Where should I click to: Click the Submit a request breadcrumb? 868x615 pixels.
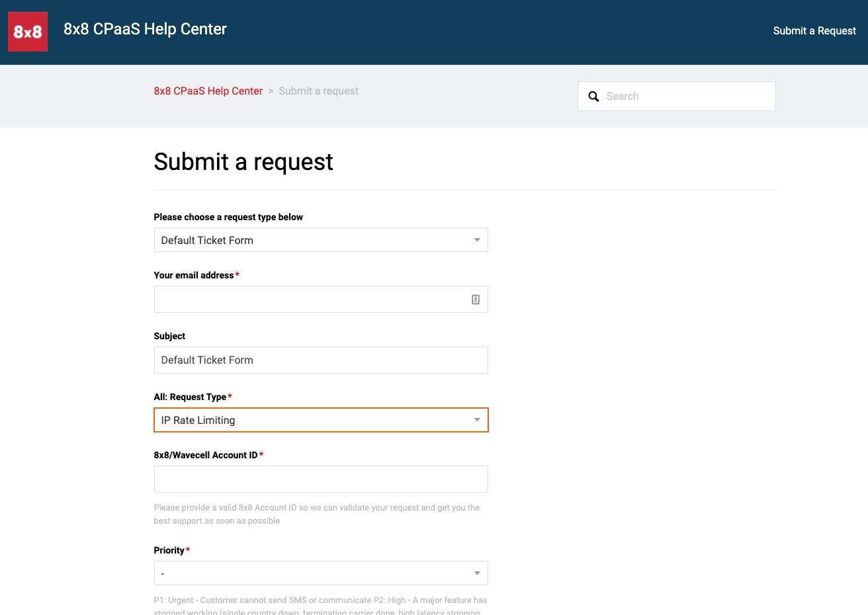click(x=318, y=91)
